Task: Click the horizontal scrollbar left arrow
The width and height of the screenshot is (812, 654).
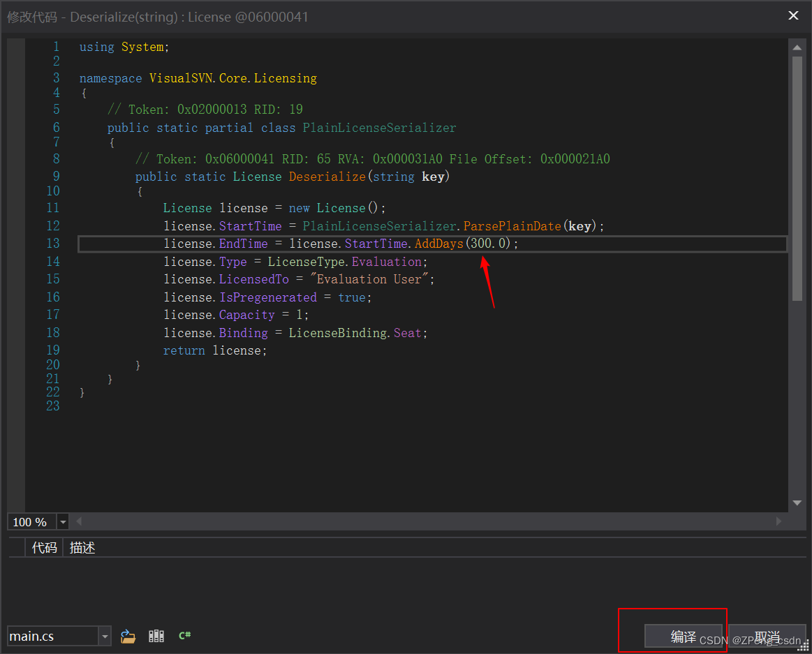Action: tap(79, 521)
